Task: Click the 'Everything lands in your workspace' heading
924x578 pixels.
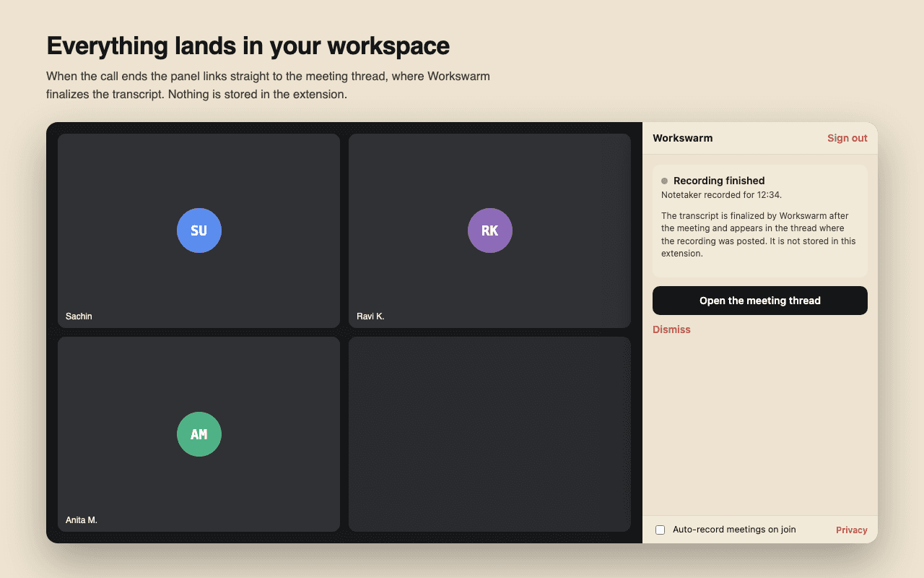Action: 248,46
